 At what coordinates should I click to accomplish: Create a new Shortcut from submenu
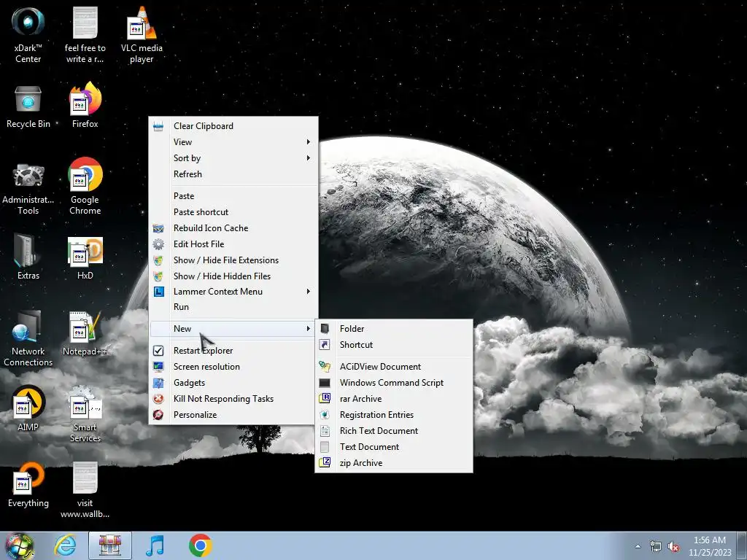pyautogui.click(x=394, y=345)
